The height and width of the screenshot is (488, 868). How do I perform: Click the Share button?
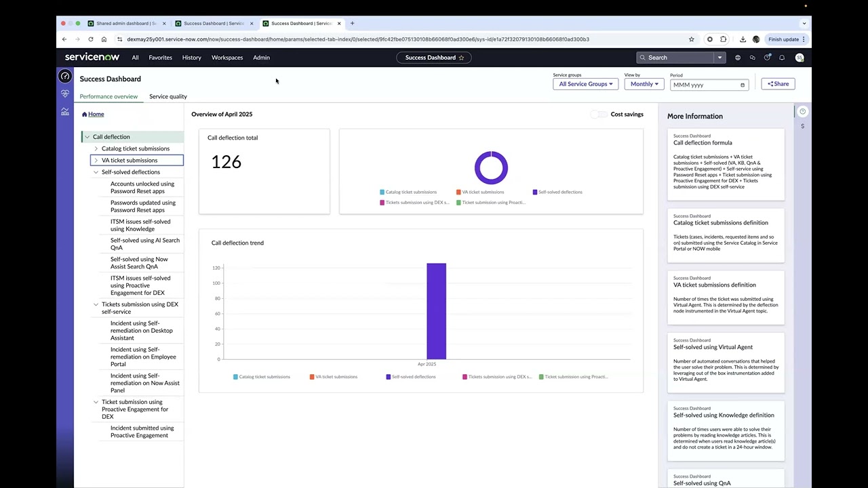[x=778, y=84]
